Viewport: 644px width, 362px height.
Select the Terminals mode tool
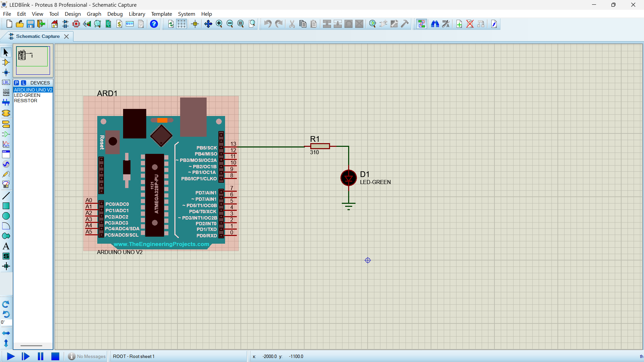tap(6, 124)
